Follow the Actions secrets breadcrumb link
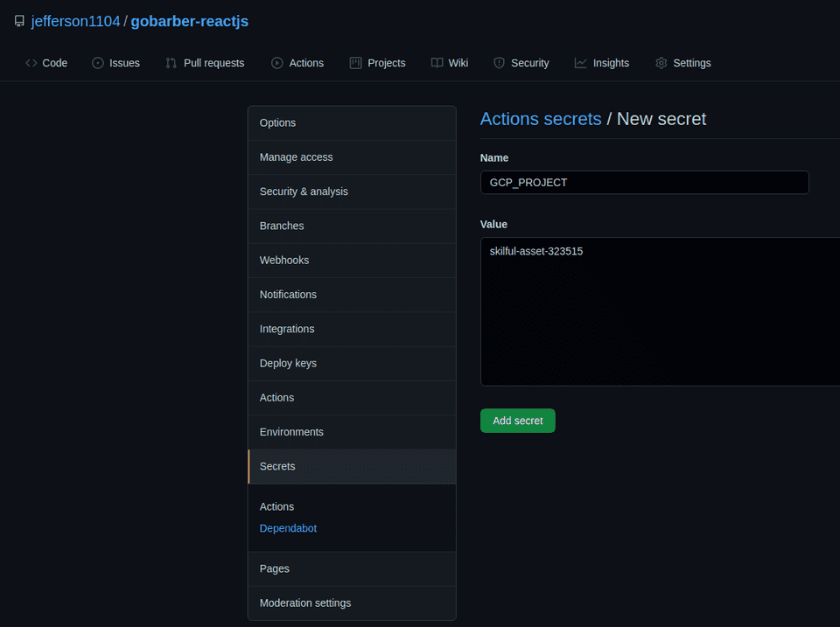 tap(541, 119)
